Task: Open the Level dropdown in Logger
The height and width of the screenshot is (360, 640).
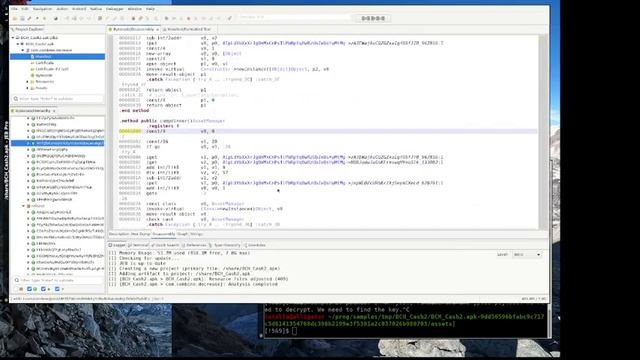Action: coord(527,255)
